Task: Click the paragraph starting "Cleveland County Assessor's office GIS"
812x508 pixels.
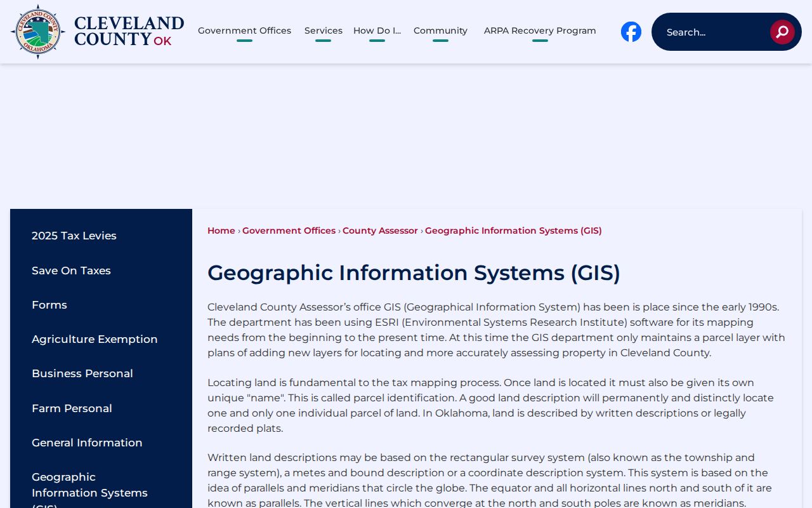Action: coord(497,330)
